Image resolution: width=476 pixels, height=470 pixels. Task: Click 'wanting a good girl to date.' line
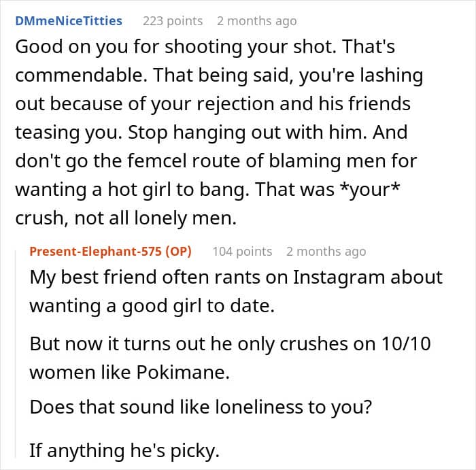(x=152, y=306)
